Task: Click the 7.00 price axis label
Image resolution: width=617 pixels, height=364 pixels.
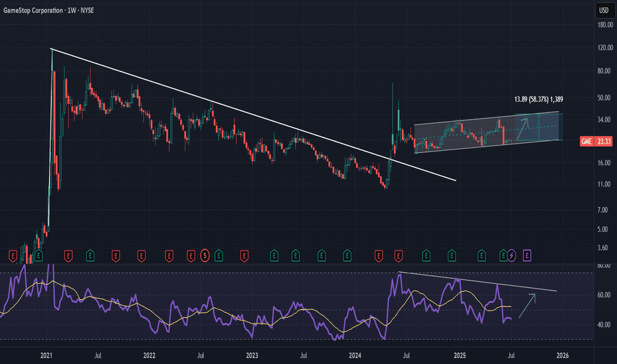Action: 603,210
